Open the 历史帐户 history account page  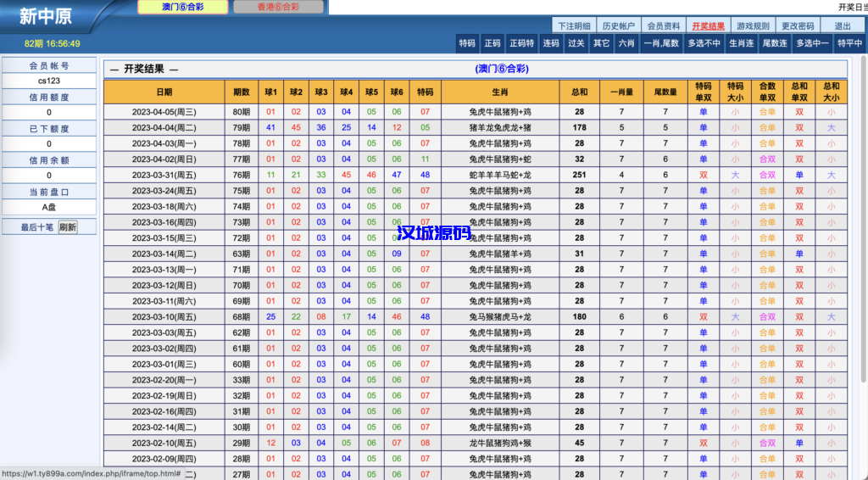[x=618, y=25]
